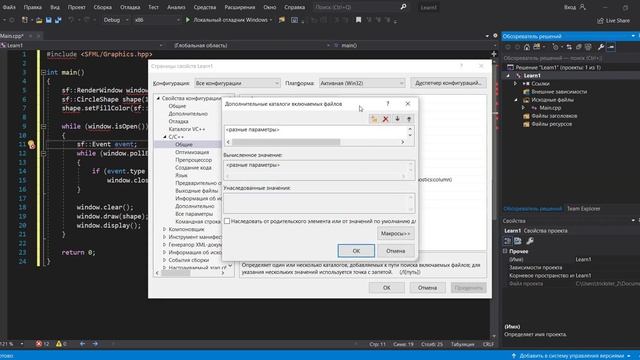
Task: Collapse the Свойства конфигурации root node
Action: click(158, 98)
